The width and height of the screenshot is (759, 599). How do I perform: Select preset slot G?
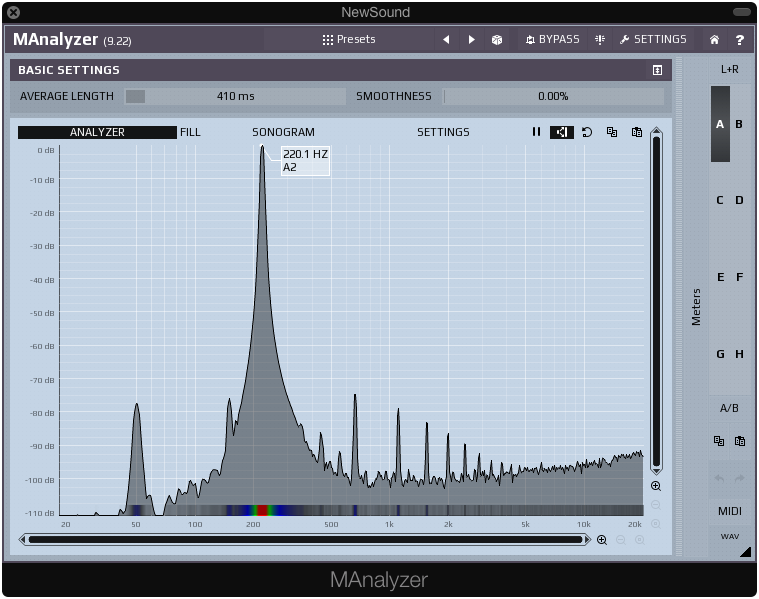click(x=720, y=354)
